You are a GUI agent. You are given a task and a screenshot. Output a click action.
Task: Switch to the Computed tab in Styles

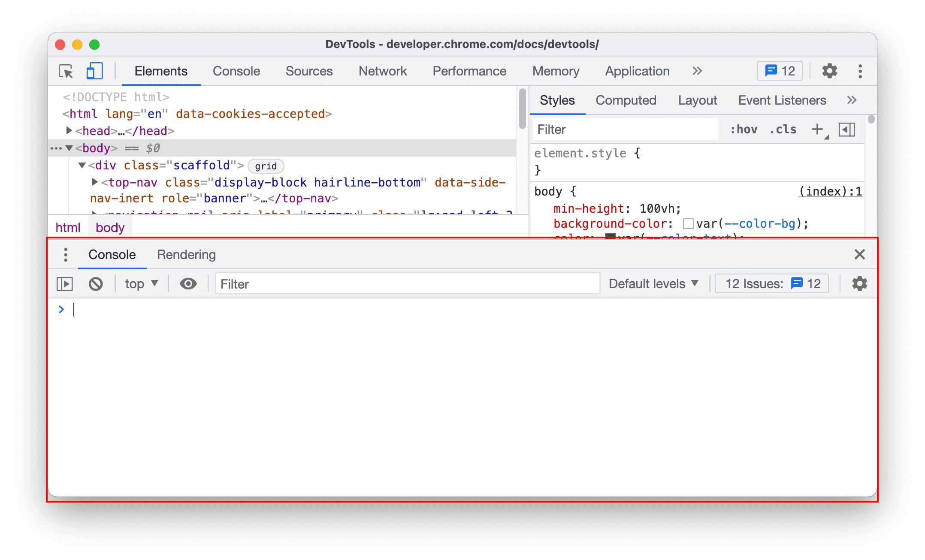click(x=626, y=100)
